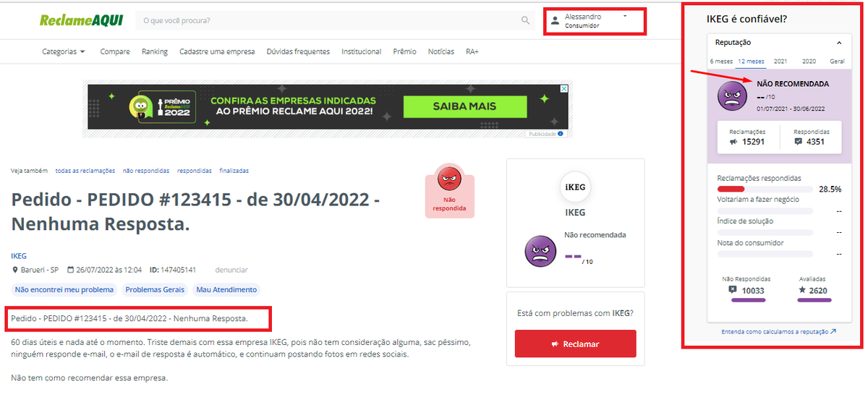Screen dimensions: 868x405
Task: Click the user avatar icon beside Alessandro
Action: [555, 21]
